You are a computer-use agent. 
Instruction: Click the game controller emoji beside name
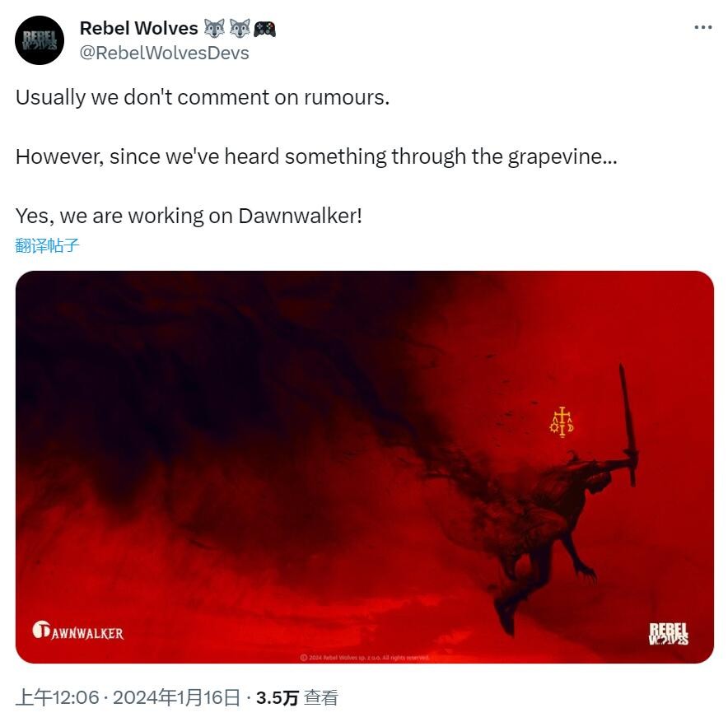pyautogui.click(x=264, y=30)
